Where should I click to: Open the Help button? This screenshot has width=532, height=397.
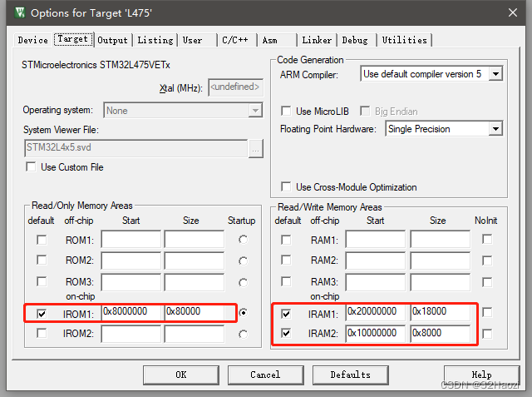(482, 375)
